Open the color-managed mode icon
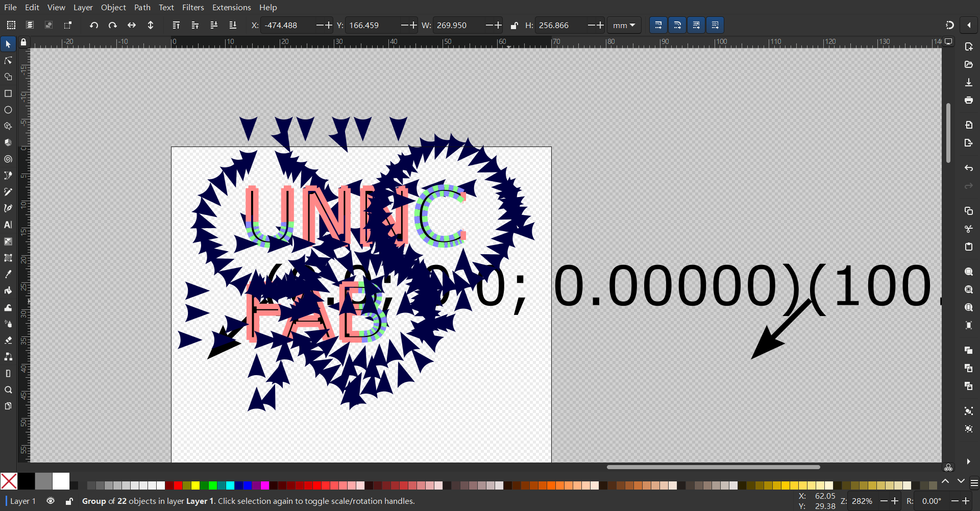Viewport: 980px width, 511px height. tap(948, 467)
